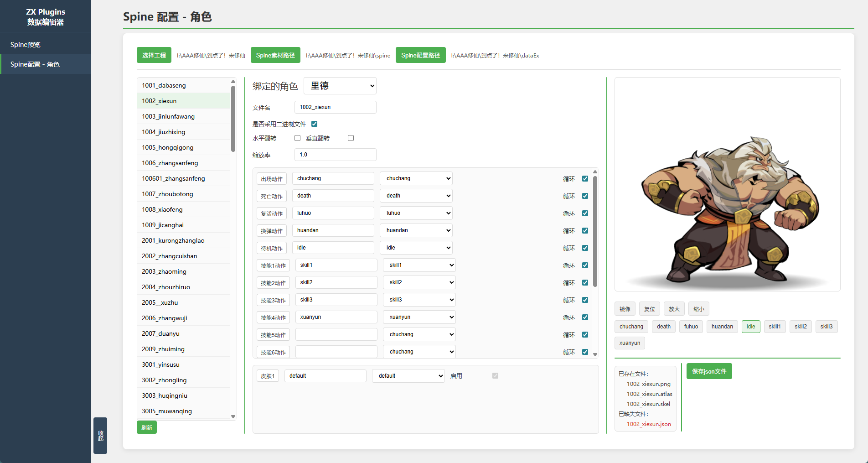Play skill1 animation preview button
868x463 pixels.
pos(775,327)
